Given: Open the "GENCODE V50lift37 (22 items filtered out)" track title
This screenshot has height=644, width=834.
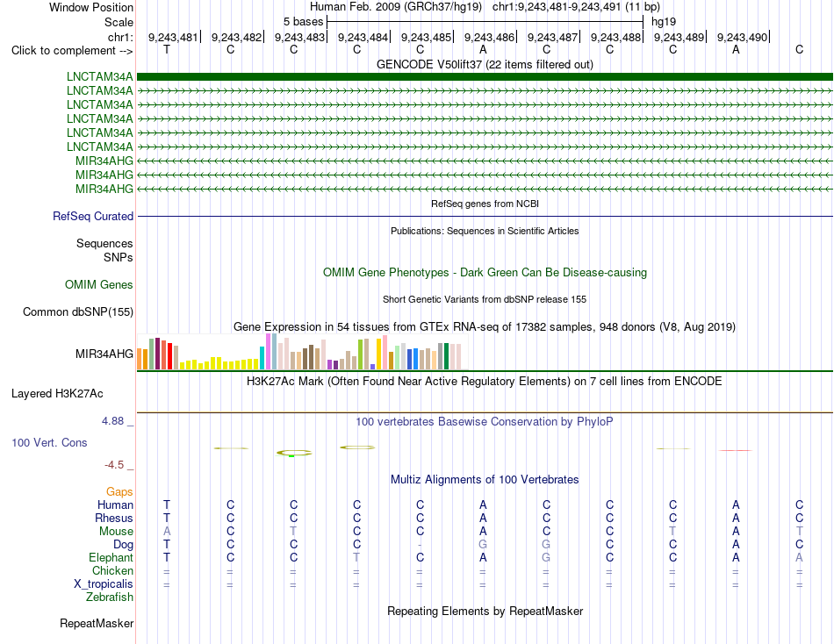Looking at the screenshot, I should (x=485, y=64).
